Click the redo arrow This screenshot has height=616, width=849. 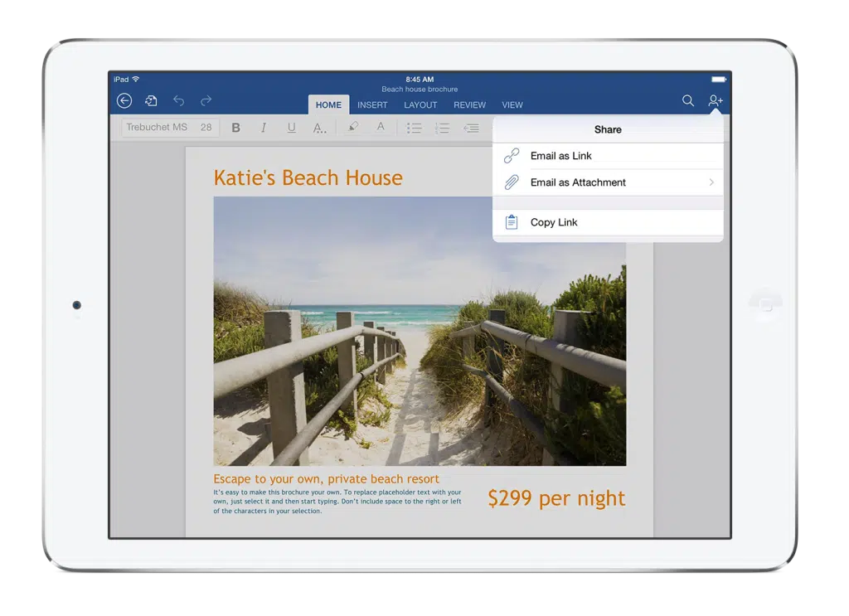(206, 100)
